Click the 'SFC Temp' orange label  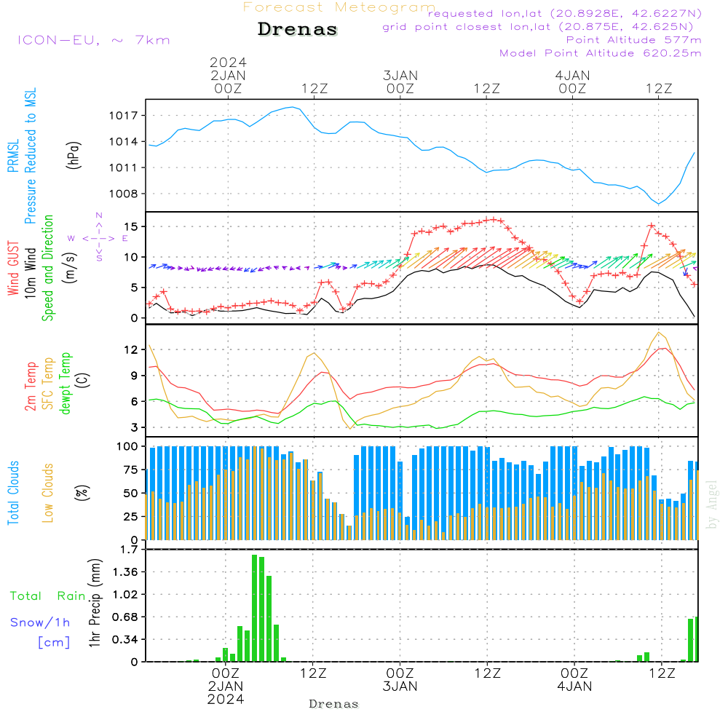(x=48, y=384)
